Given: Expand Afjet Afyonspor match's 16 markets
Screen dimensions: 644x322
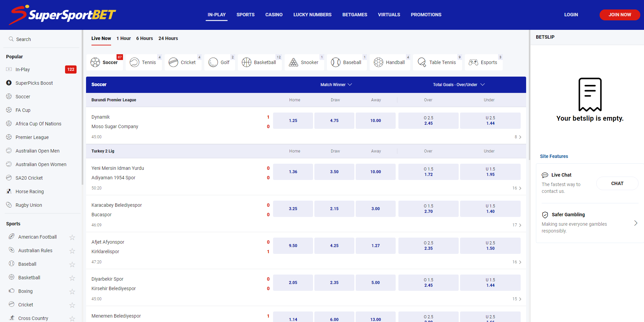Looking at the screenshot, I should click(x=517, y=262).
